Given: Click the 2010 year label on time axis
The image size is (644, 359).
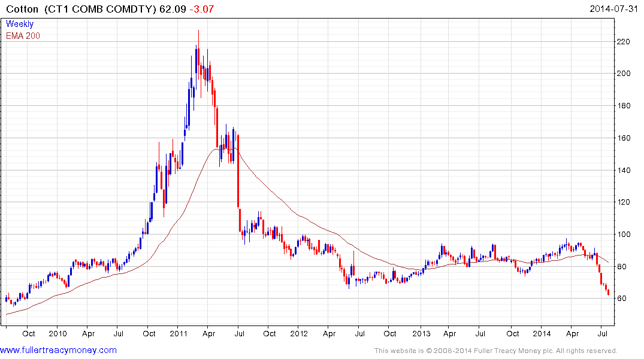Looking at the screenshot, I should (x=58, y=333).
